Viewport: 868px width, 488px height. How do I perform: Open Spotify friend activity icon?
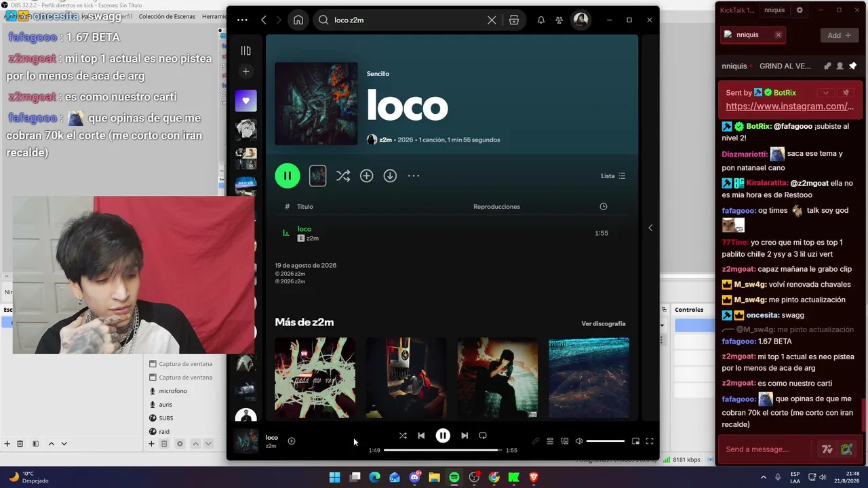pos(559,20)
